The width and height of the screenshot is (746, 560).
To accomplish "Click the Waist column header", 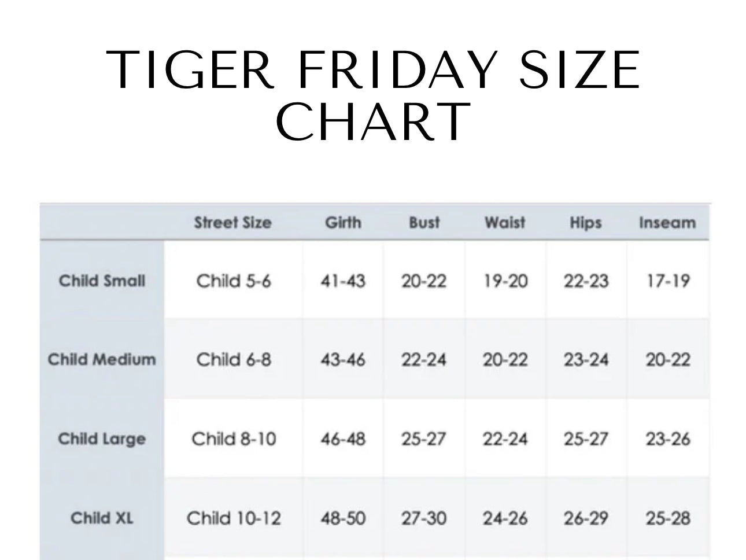I will click(505, 223).
